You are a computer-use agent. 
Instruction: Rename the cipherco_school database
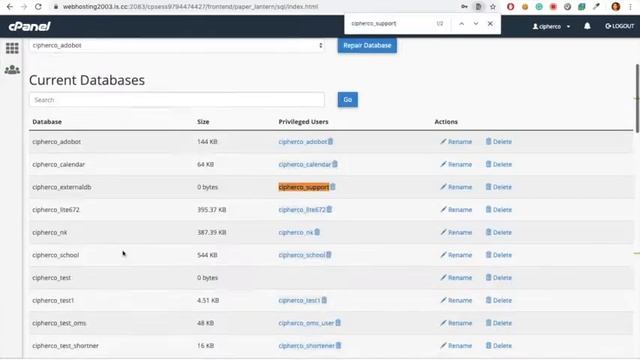click(x=456, y=255)
